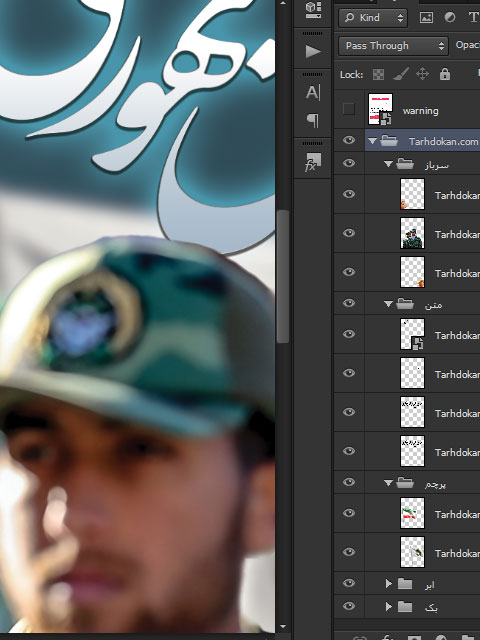This screenshot has height=640, width=480.
Task: Show the hidden warning layer
Action: pos(349,109)
